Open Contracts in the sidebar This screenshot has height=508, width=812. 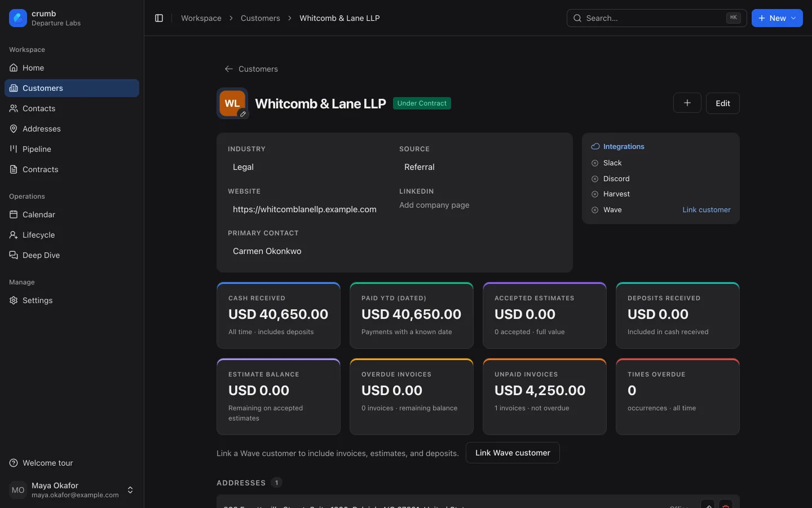pos(72,169)
